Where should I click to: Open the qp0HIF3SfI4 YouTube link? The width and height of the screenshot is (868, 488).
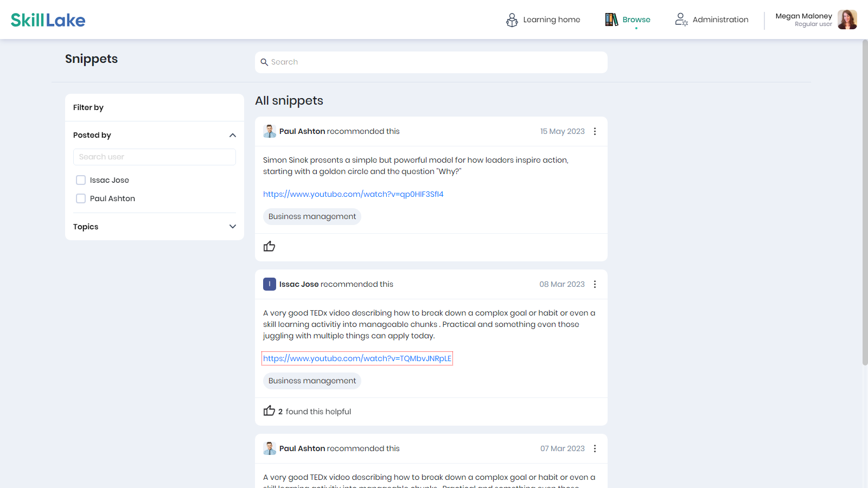coord(353,194)
